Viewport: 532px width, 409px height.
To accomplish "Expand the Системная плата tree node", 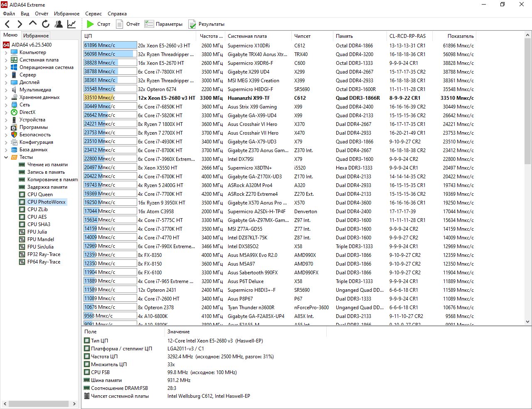I will point(6,60).
